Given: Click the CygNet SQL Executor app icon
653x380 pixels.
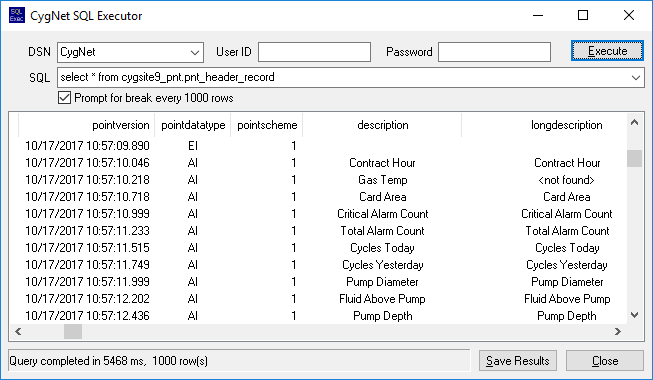Looking at the screenshot, I should coord(17,15).
